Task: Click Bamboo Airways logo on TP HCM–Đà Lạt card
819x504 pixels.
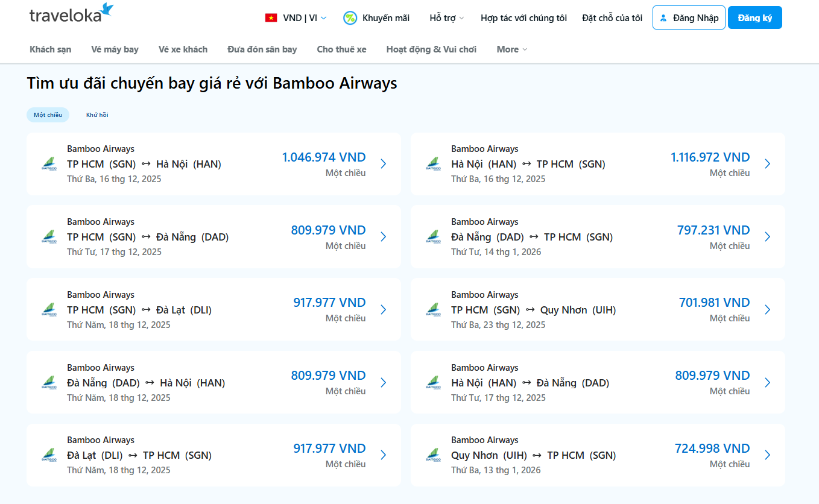Action: (49, 310)
